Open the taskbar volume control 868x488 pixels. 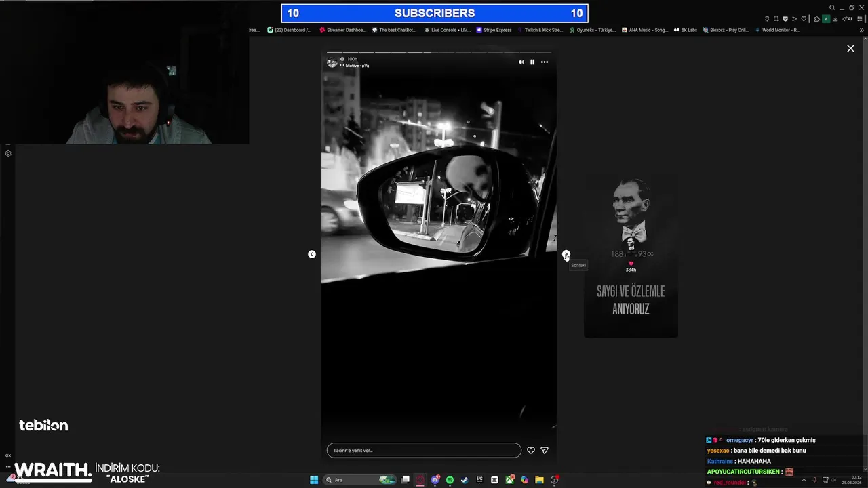click(x=833, y=480)
